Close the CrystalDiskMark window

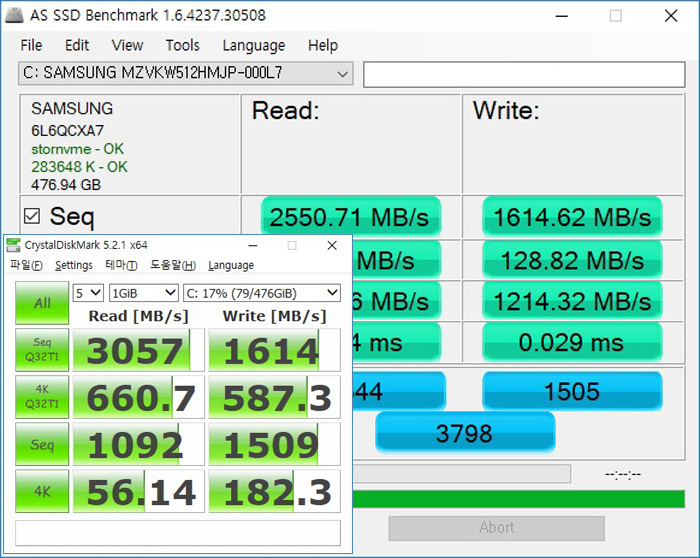pos(332,246)
